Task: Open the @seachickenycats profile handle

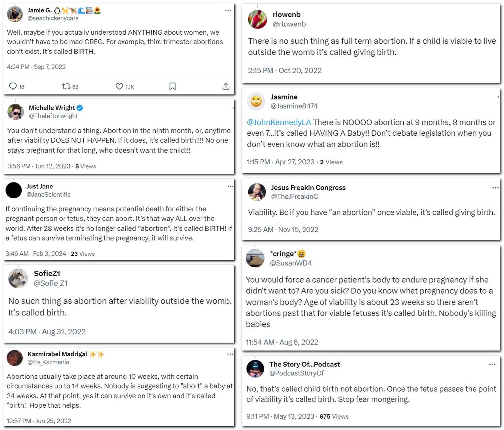Action: click(53, 18)
